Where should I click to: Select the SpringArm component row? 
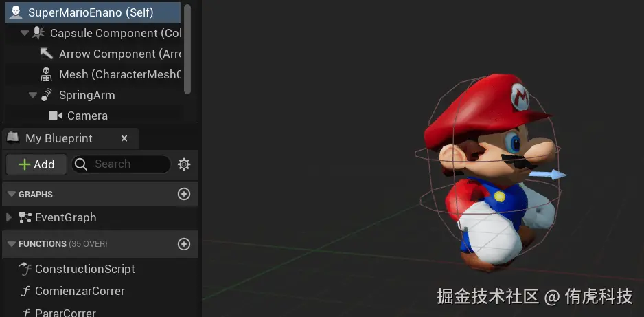[93, 95]
